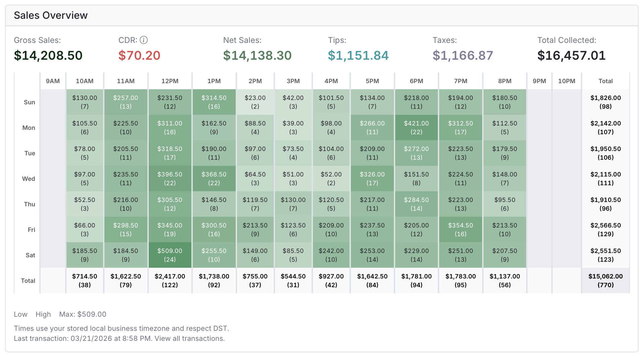644x357 pixels.
Task: Click the Wednesday 12PM $396.50 cell
Action: tap(170, 178)
